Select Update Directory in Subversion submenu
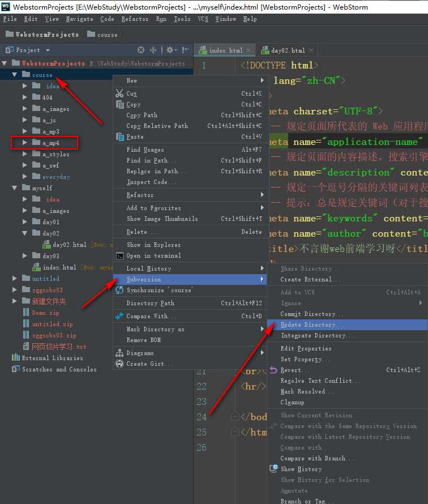 [348, 324]
